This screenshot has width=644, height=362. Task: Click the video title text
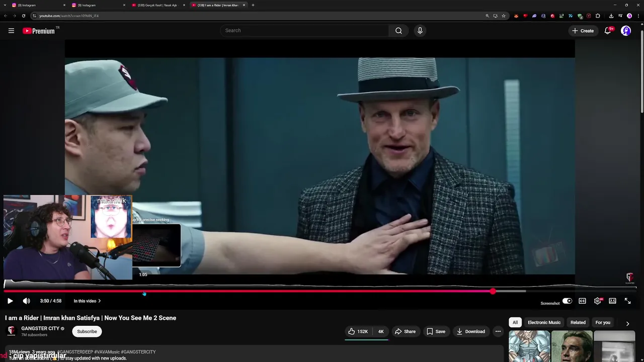click(x=91, y=318)
